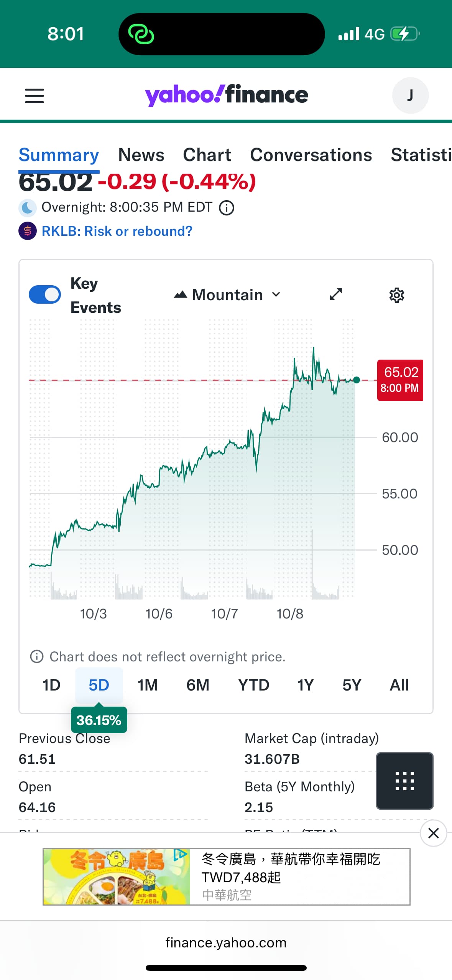The height and width of the screenshot is (980, 452).
Task: Expand chart to fullscreen view
Action: pyautogui.click(x=335, y=294)
